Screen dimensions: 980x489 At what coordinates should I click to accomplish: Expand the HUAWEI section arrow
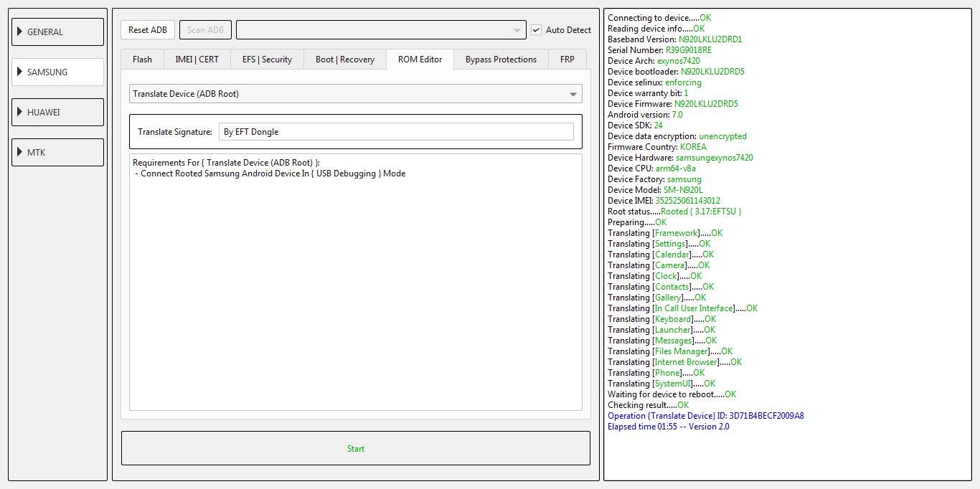point(20,112)
